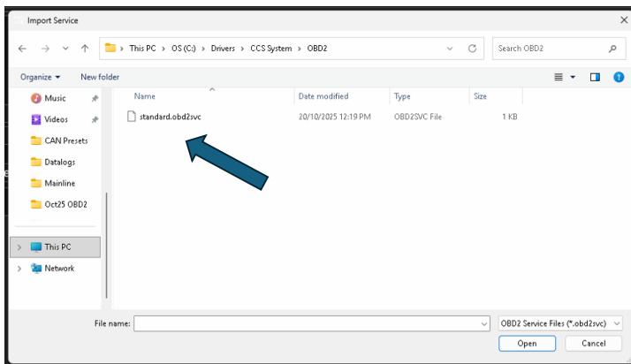Sort by the Date modified column
The width and height of the screenshot is (631, 364).
tap(323, 96)
